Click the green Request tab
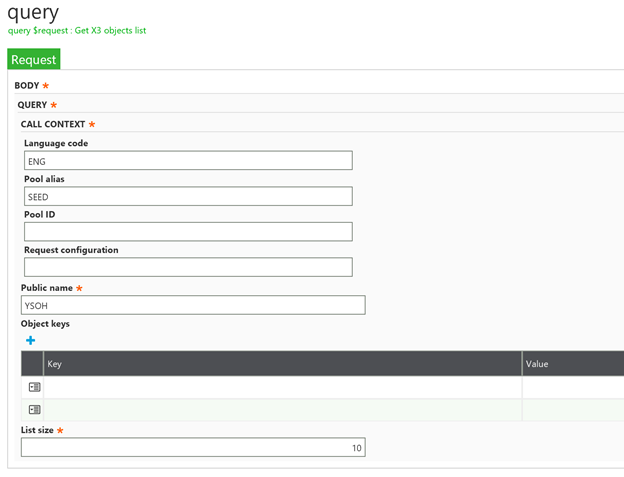624x477 pixels. [x=34, y=60]
